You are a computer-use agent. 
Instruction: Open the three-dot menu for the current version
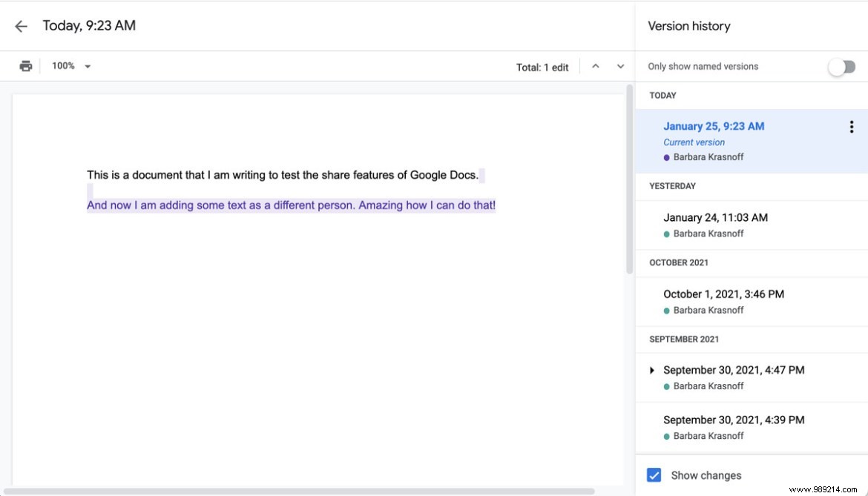click(x=851, y=126)
